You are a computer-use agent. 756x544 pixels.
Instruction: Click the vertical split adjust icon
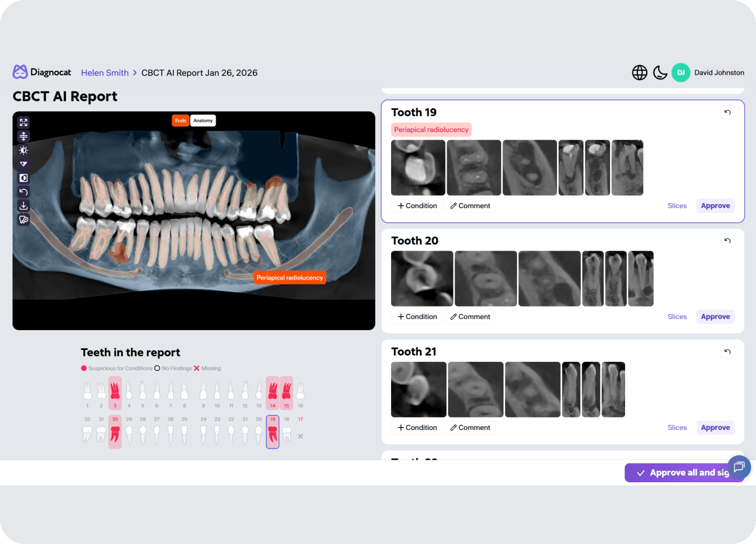tap(24, 137)
